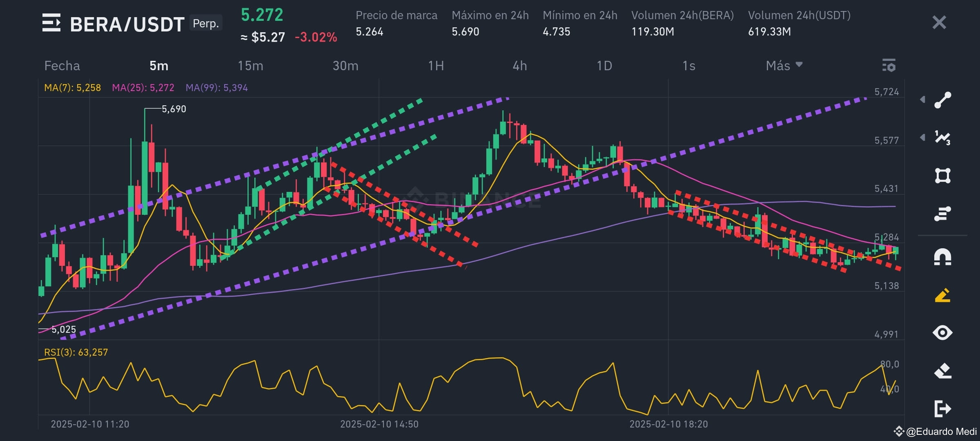Select the 1D timeframe
This screenshot has width=980, height=441.
[x=604, y=65]
